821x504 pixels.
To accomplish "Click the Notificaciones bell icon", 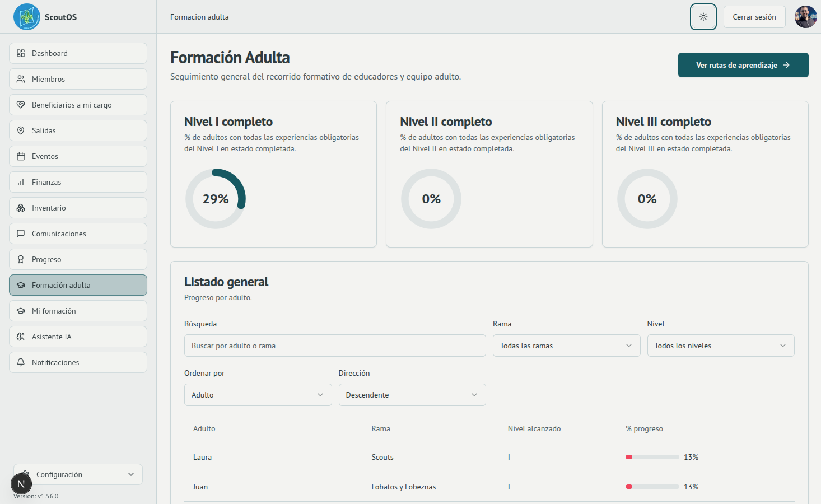I will tap(21, 362).
